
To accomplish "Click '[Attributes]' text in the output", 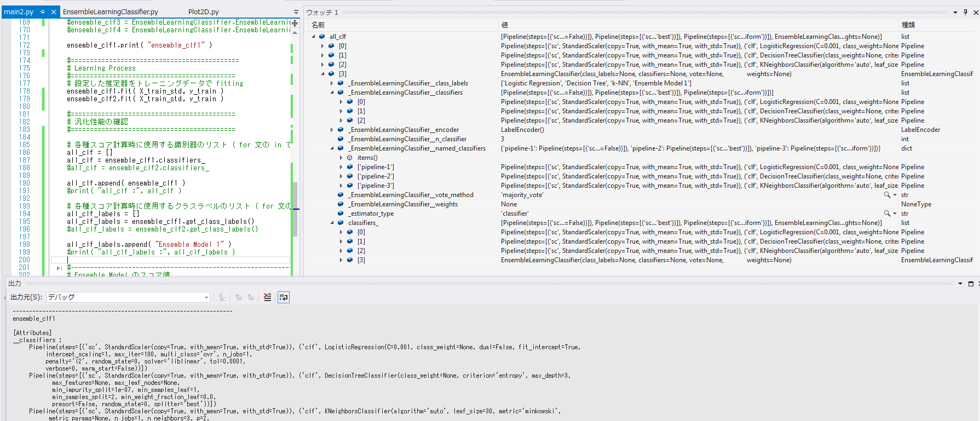I will click(x=32, y=332).
